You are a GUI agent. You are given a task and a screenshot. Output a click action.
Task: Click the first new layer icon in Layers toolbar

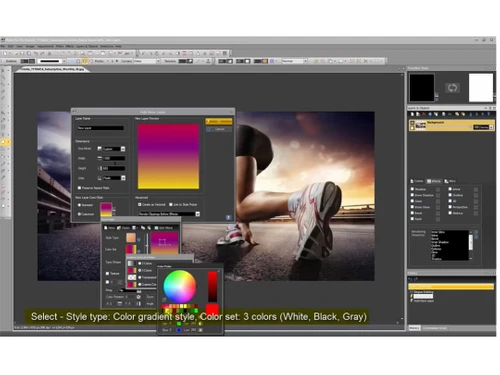tap(412, 114)
